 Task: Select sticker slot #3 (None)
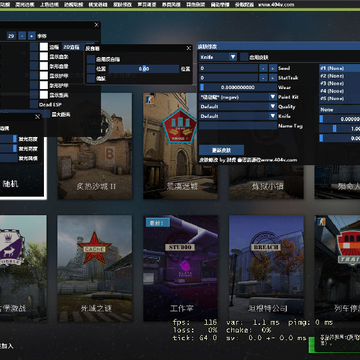click(x=339, y=83)
